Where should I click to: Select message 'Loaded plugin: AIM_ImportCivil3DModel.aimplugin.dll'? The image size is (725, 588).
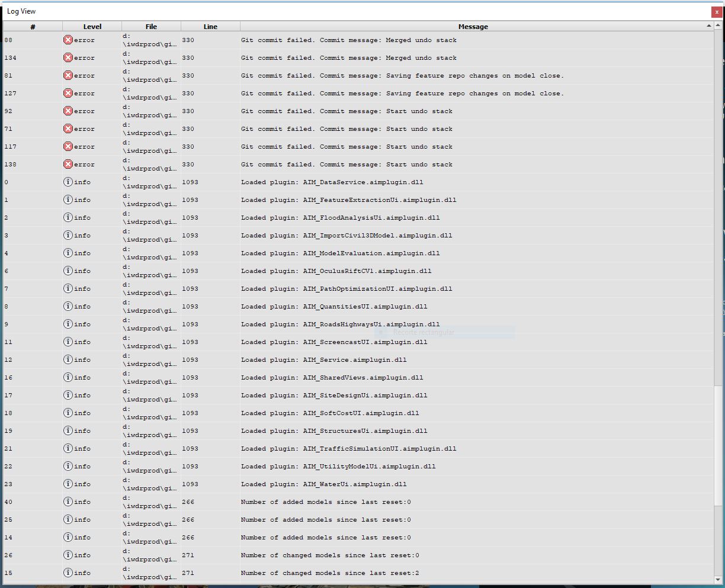(x=347, y=235)
